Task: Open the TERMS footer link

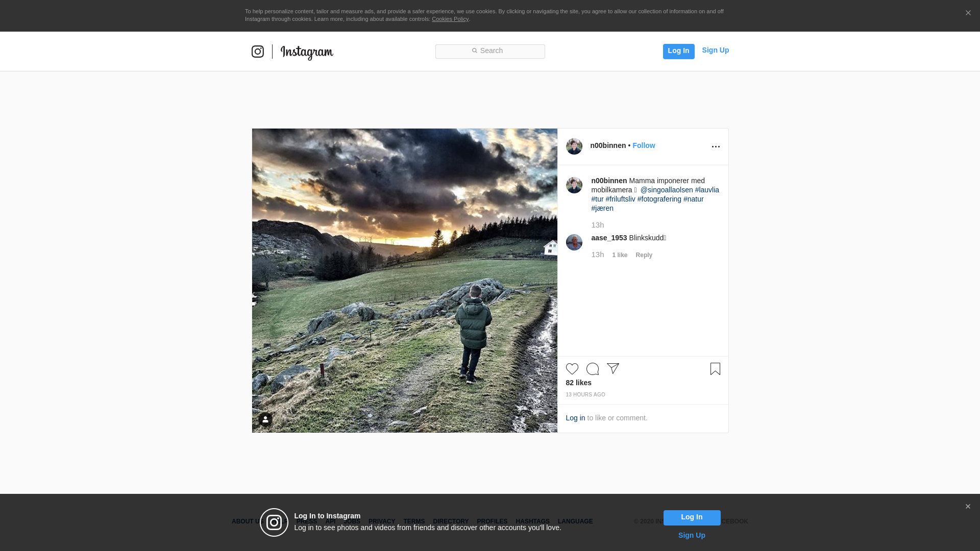Action: (414, 521)
